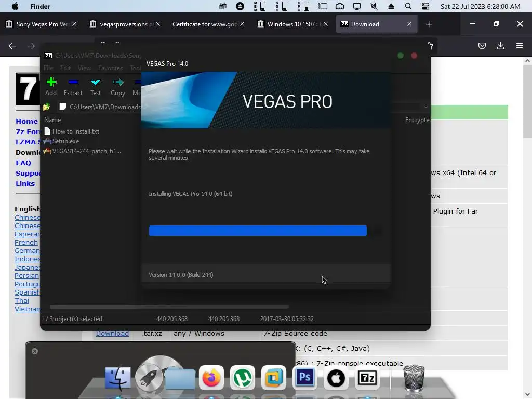Open Finder from the dock
Screen dimensions: 532x399
[118, 377]
